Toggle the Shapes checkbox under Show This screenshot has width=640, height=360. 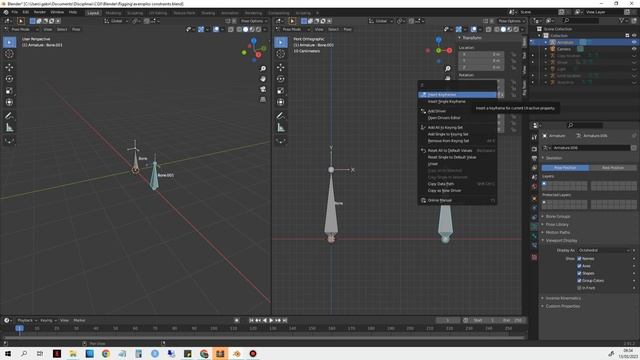(x=579, y=273)
